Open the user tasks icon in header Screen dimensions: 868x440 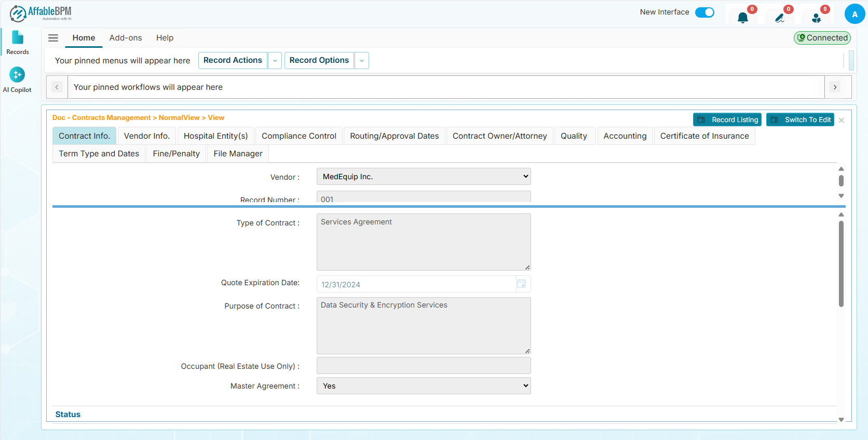[816, 18]
